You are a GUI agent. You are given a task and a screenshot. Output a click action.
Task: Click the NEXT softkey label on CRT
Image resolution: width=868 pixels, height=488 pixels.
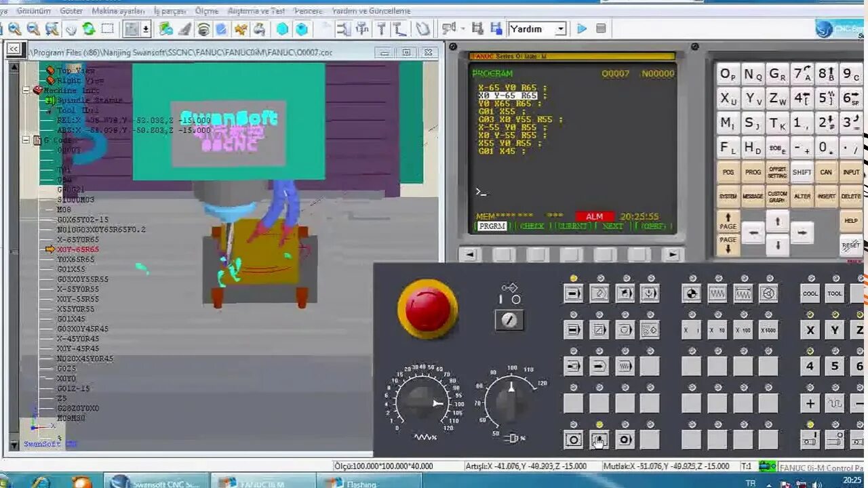(612, 226)
